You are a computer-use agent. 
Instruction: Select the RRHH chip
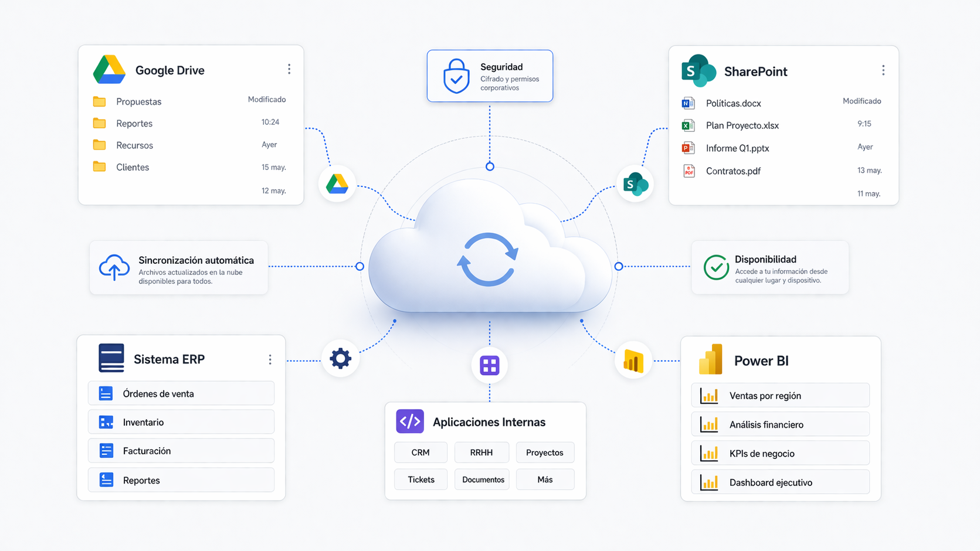pos(481,452)
